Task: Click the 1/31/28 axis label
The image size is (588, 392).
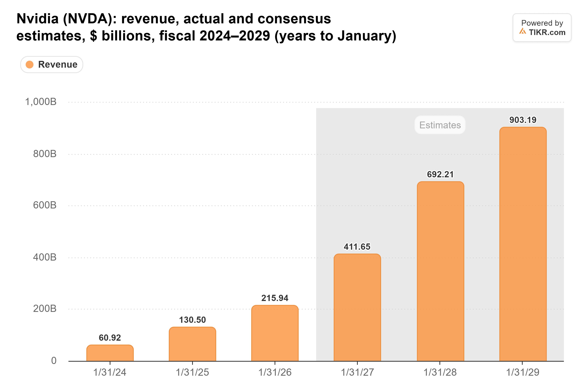Action: (440, 373)
